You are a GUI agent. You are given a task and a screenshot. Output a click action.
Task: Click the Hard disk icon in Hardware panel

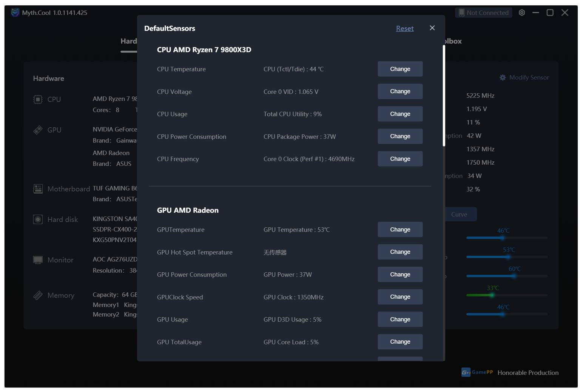[x=38, y=219]
